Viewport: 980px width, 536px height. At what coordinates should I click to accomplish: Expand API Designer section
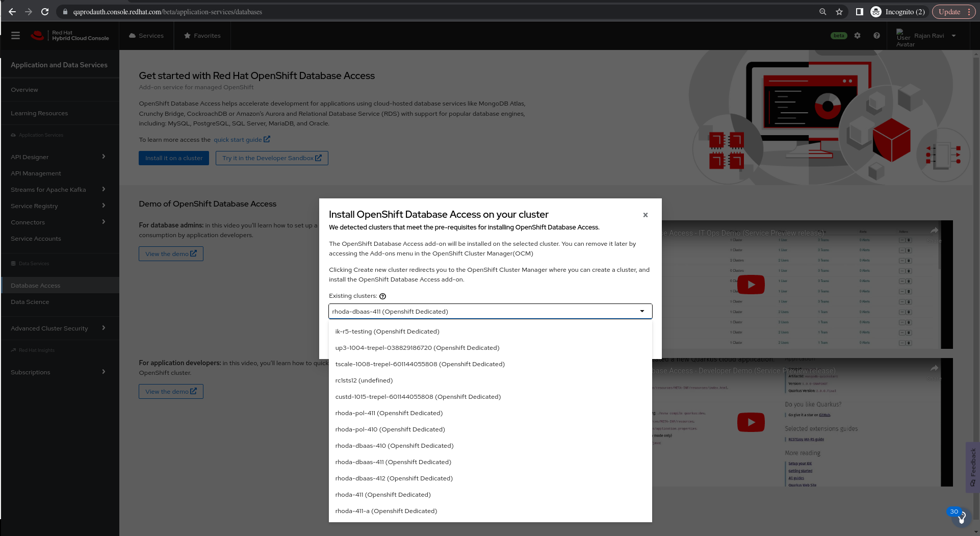tap(60, 157)
